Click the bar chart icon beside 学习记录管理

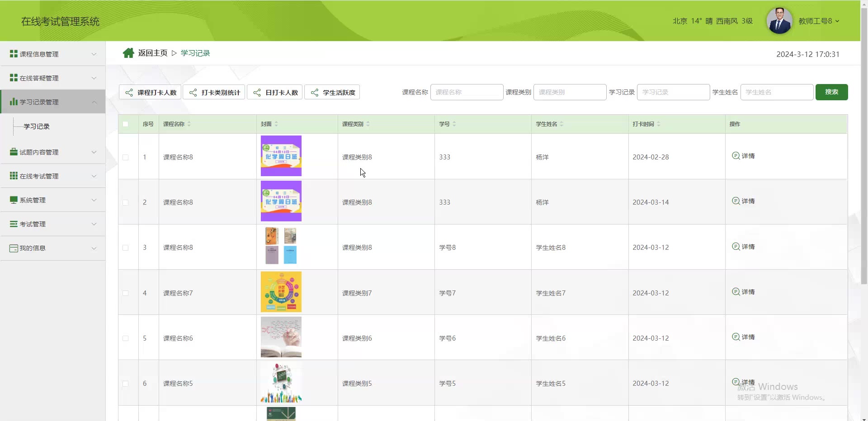pos(14,102)
